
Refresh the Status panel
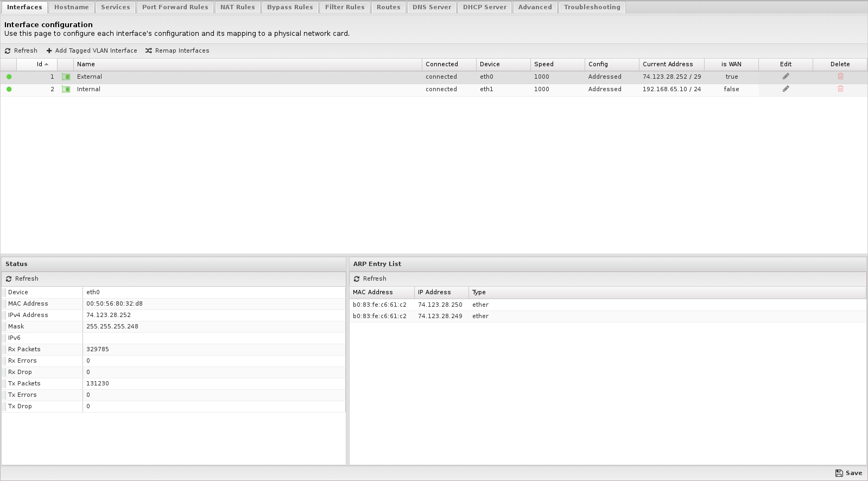[x=22, y=279]
